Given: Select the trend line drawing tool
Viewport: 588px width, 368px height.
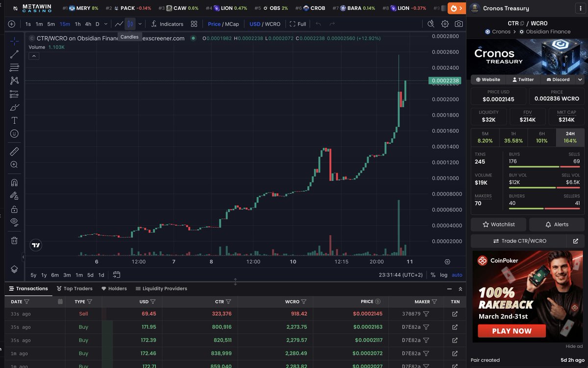Looking at the screenshot, I should click(x=14, y=54).
